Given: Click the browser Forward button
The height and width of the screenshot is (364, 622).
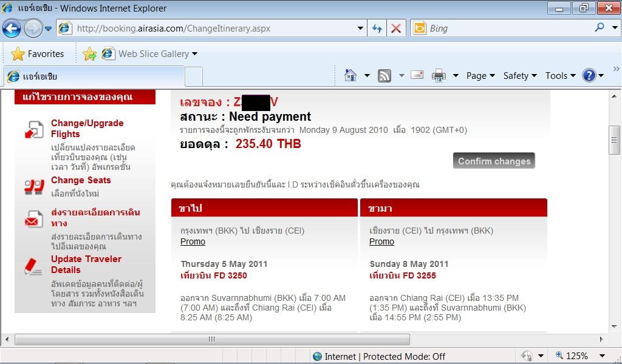Looking at the screenshot, I should 33,29.
